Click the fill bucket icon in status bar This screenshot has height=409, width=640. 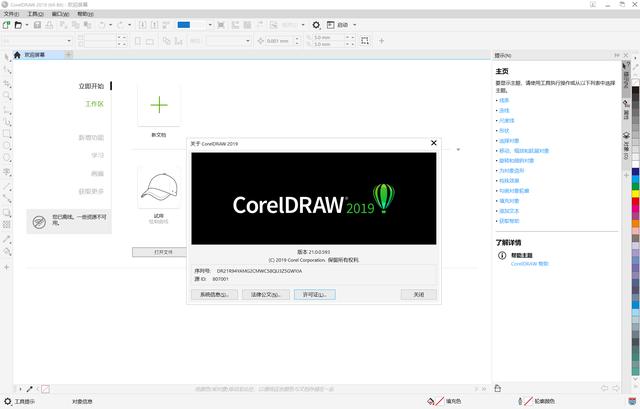(x=431, y=401)
